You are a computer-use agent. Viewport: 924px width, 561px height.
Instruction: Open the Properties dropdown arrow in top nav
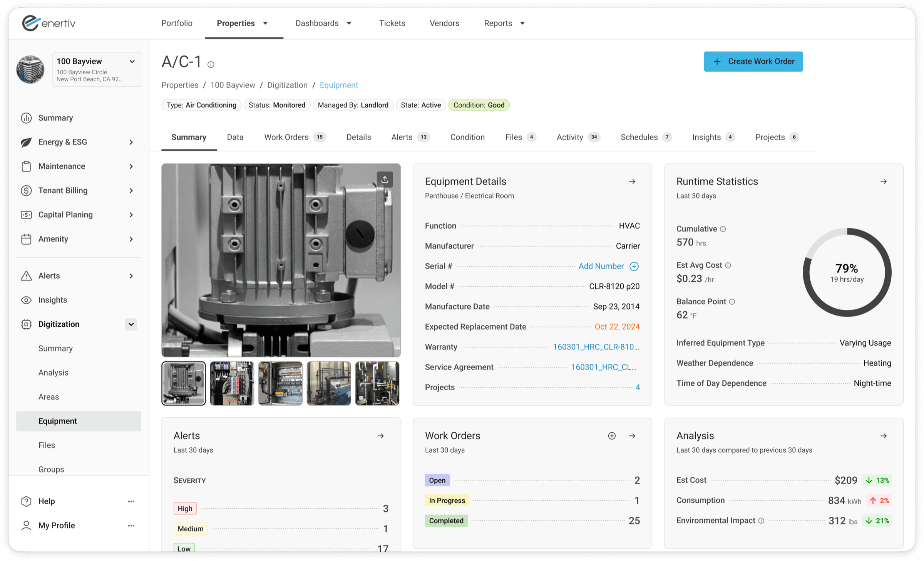pyautogui.click(x=265, y=24)
